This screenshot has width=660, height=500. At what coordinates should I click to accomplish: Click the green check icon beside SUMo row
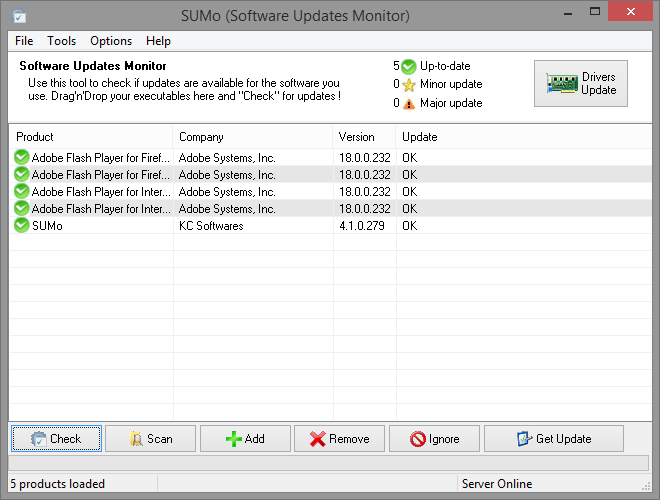[21, 225]
